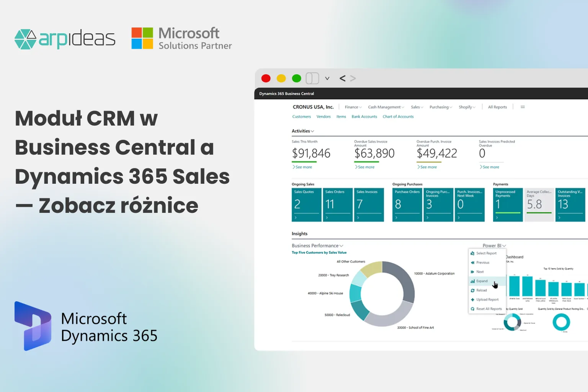Open the Unprocessed Payments tile

click(x=508, y=205)
